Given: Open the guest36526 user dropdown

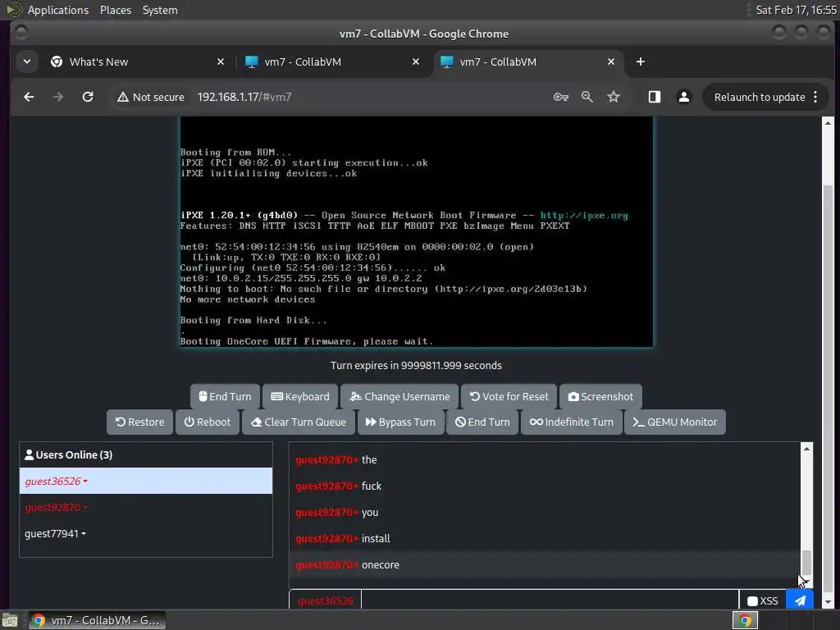Looking at the screenshot, I should coord(56,481).
